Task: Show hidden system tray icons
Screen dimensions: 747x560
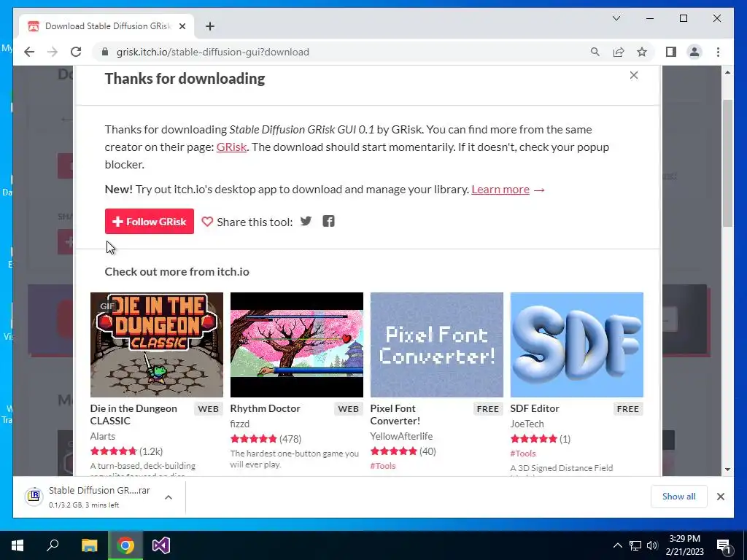Action: [617, 545]
